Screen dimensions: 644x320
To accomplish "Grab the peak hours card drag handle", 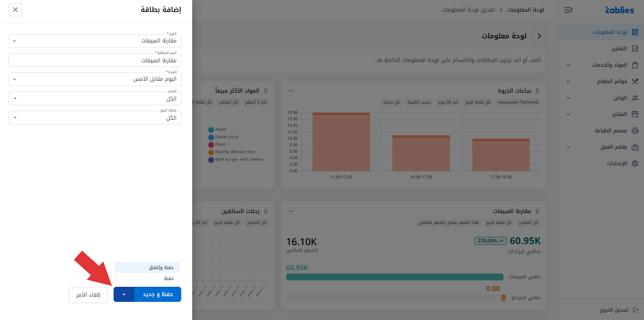I will click(537, 91).
